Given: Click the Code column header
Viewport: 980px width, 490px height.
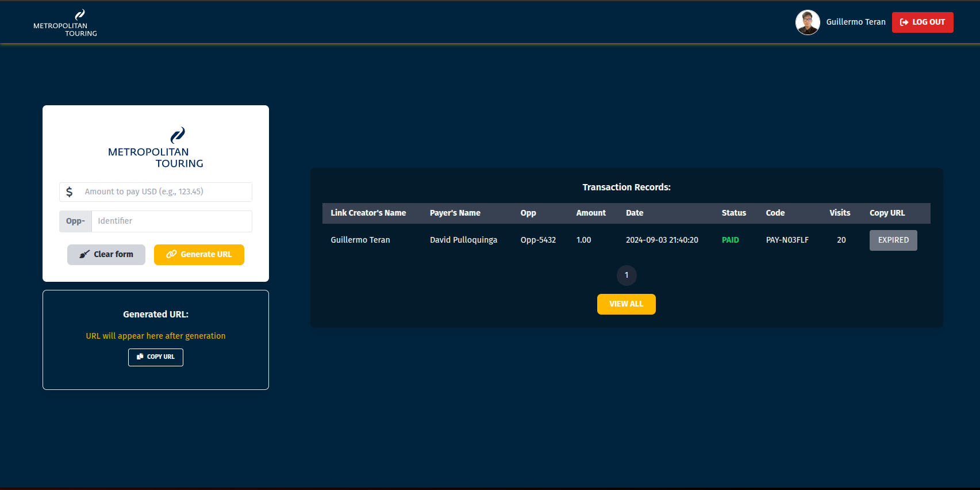Looking at the screenshot, I should click(x=775, y=213).
